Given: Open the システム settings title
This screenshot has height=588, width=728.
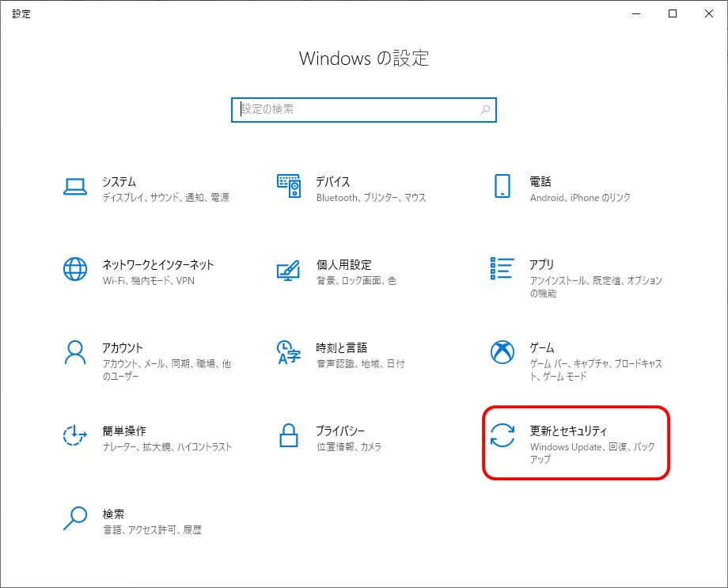Looking at the screenshot, I should [119, 181].
